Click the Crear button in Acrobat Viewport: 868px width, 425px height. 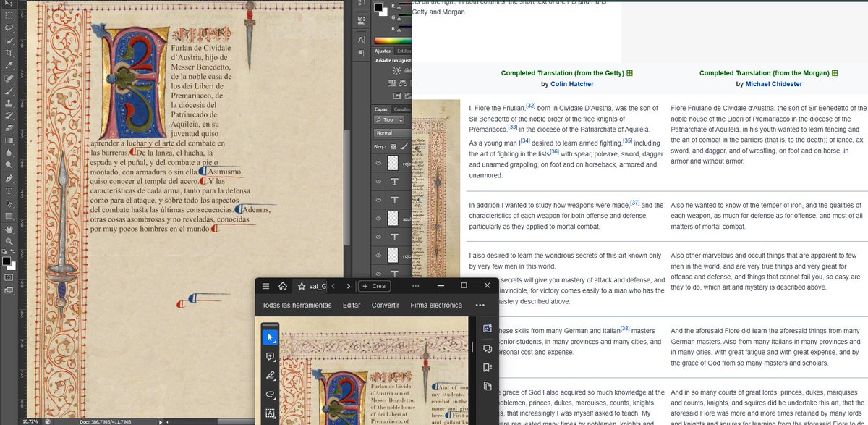click(375, 286)
